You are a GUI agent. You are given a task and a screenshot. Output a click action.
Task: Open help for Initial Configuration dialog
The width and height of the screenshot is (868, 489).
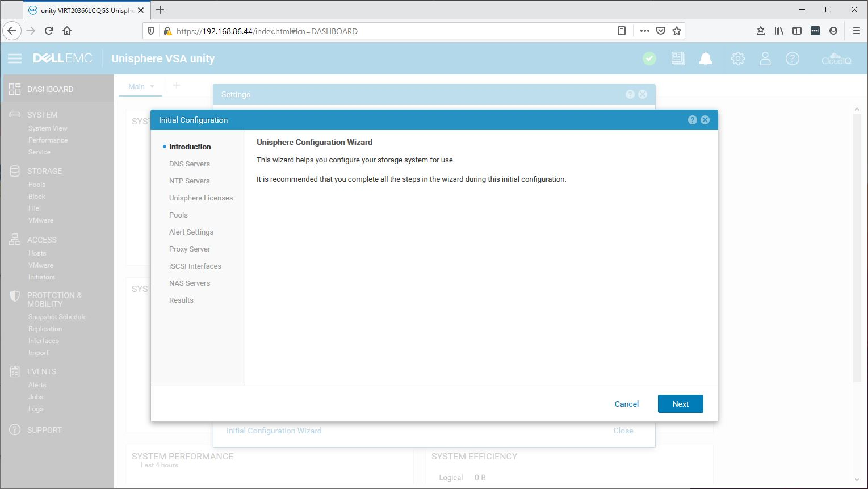(x=692, y=120)
